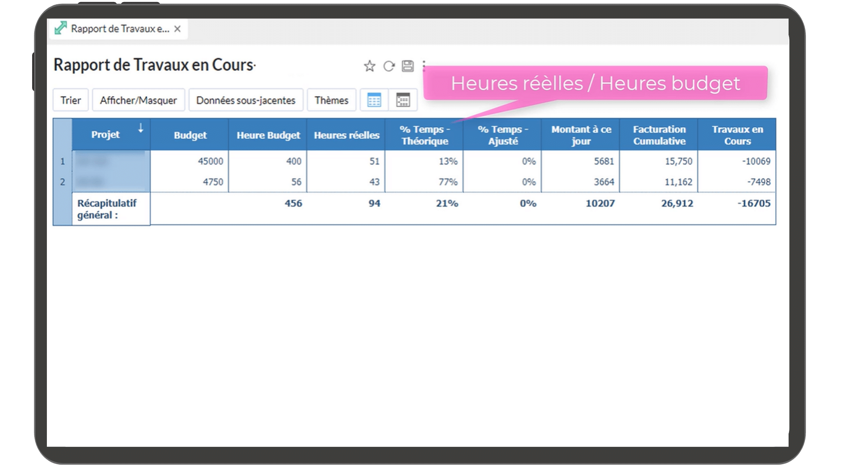Open the Thèmes button
This screenshot has height=469, width=868.
coord(332,100)
